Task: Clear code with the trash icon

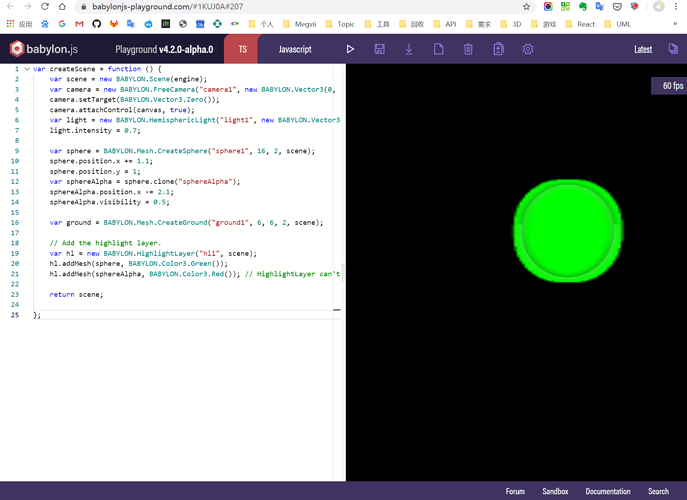Action: tap(468, 49)
